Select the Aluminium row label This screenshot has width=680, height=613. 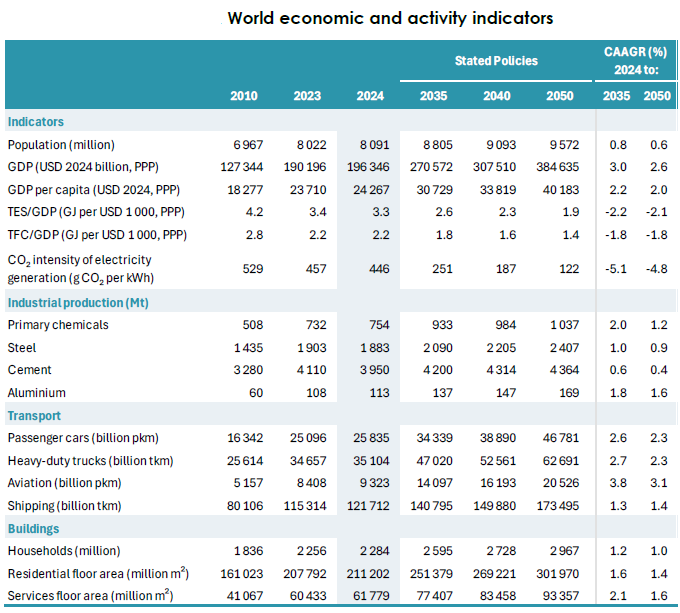[x=37, y=393]
